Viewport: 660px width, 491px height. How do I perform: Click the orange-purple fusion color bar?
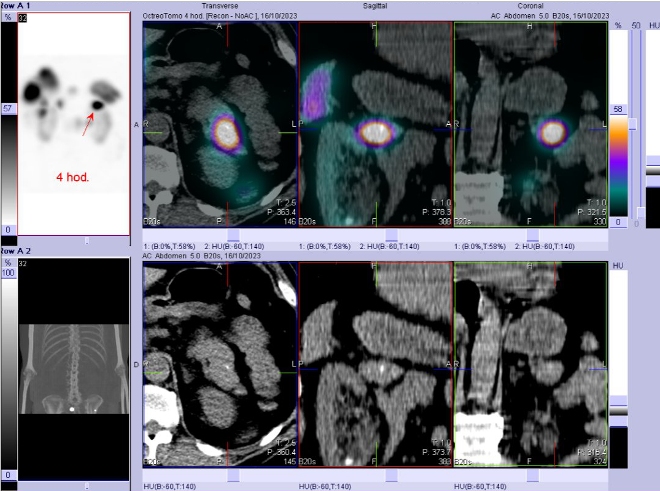[x=618, y=166]
